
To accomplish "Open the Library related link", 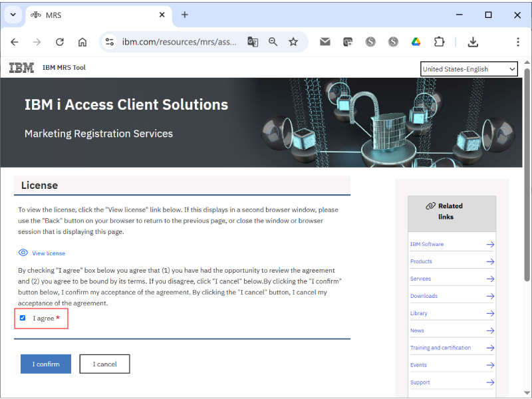I will coord(419,313).
